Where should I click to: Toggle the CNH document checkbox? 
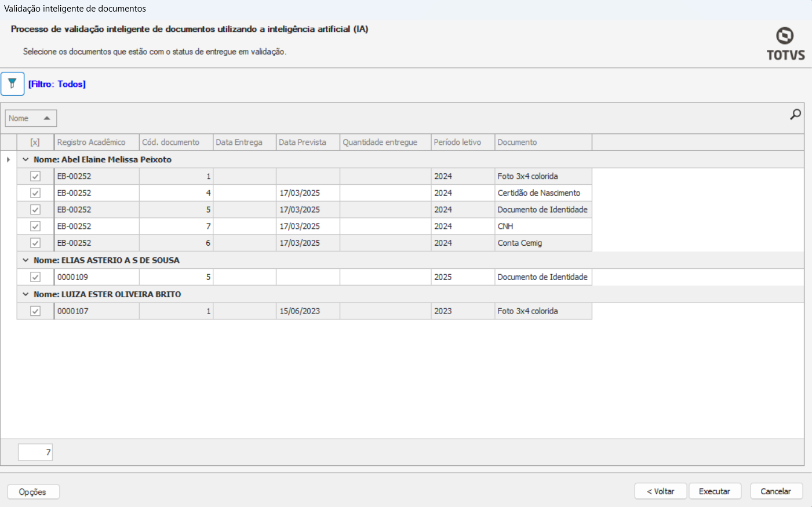point(35,227)
